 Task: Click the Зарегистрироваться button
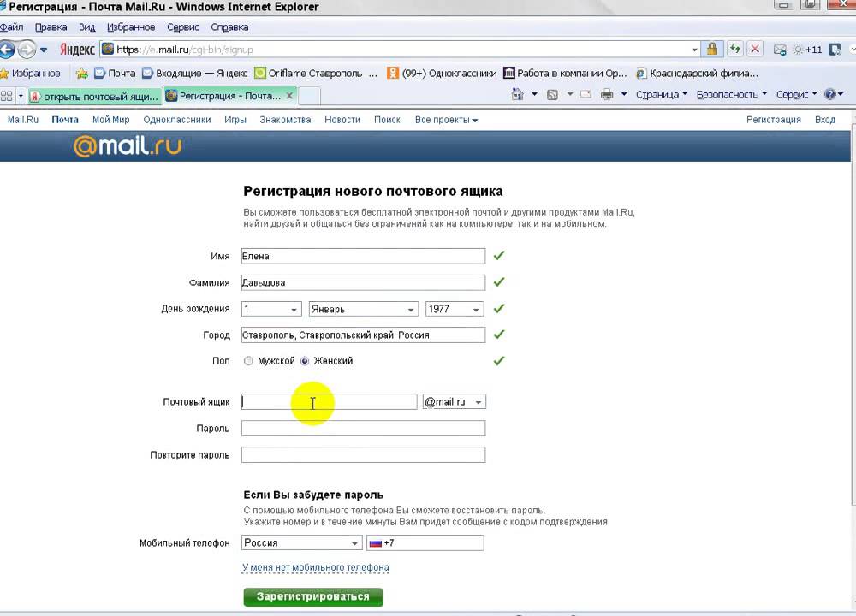[312, 596]
